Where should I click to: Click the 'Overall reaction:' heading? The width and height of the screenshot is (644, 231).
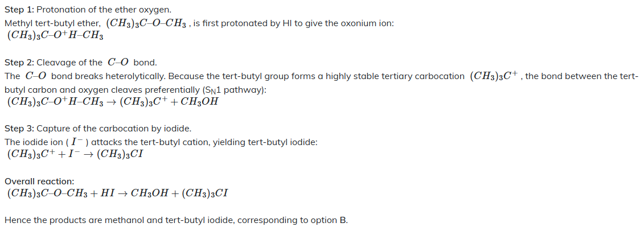[x=39, y=181]
